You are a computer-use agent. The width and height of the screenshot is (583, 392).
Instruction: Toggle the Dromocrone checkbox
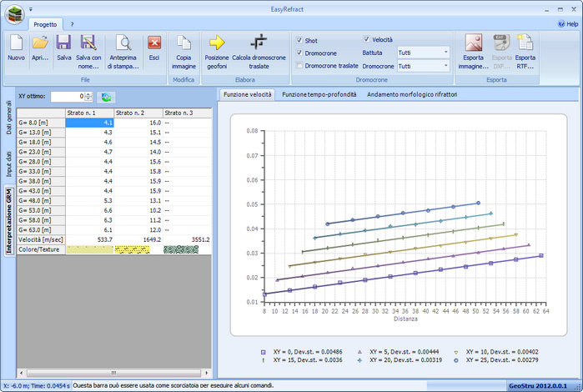tap(299, 53)
